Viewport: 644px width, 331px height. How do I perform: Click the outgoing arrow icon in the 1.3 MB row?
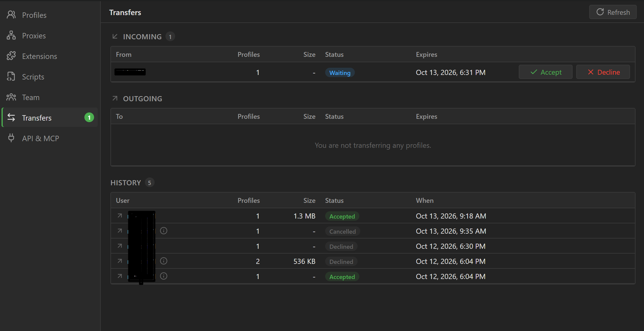tap(120, 216)
